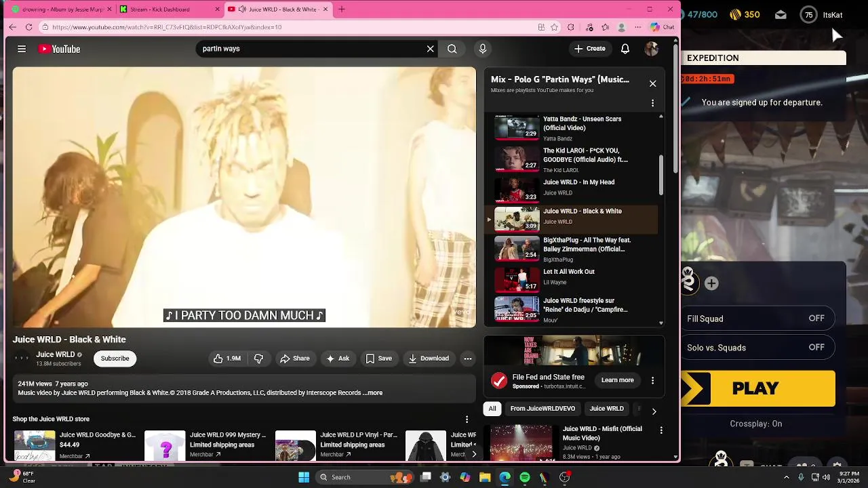The image size is (868, 488).
Task: Open mail envelope icon in game
Action: [x=781, y=15]
